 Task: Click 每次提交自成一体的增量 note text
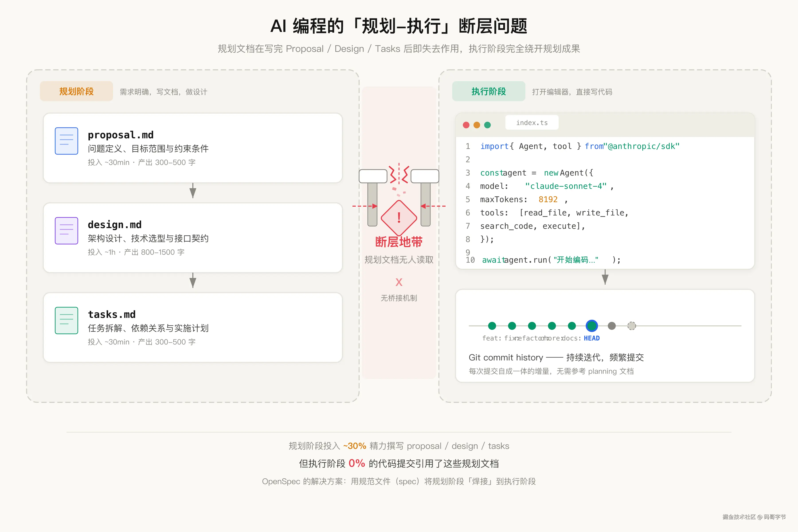pos(551,371)
